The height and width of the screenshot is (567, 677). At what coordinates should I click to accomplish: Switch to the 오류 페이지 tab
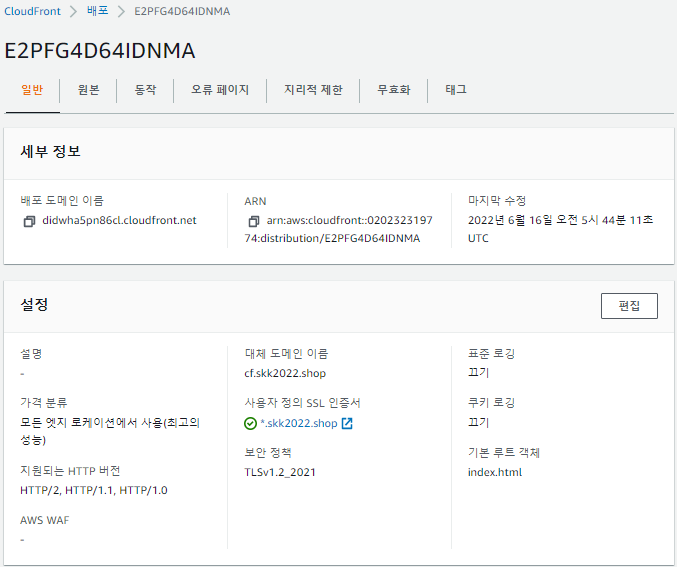[x=220, y=90]
